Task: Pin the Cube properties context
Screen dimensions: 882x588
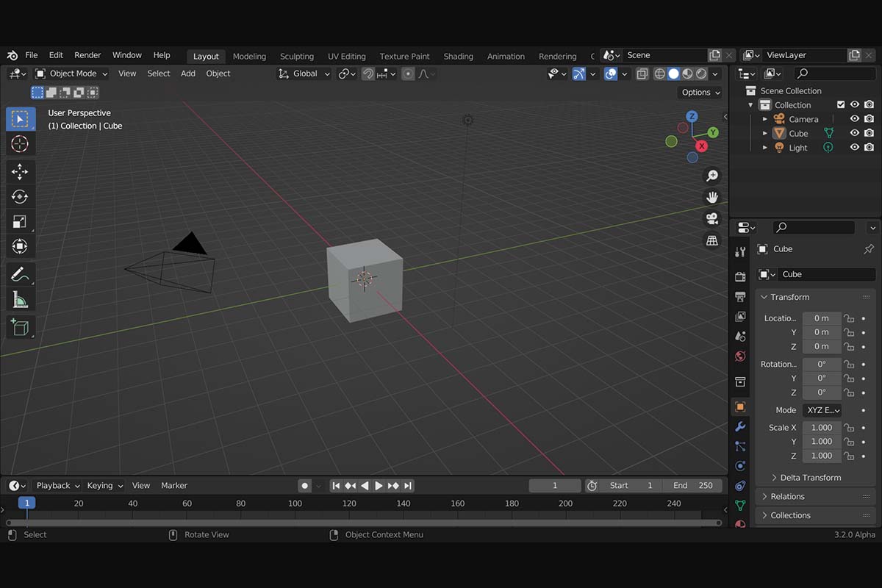Action: tap(869, 249)
